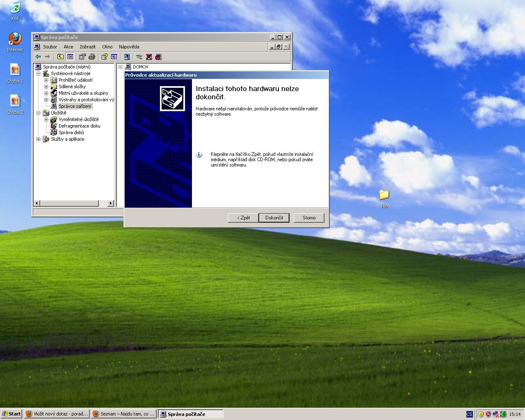This screenshot has height=420, width=525.
Task: Click the Správa počítače taskbar button
Action: click(190, 414)
